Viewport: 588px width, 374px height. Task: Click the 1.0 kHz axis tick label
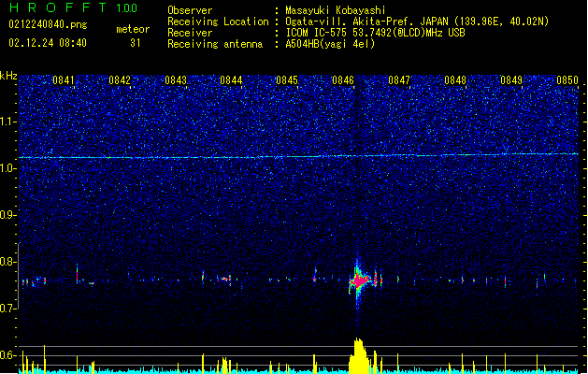tap(7, 168)
